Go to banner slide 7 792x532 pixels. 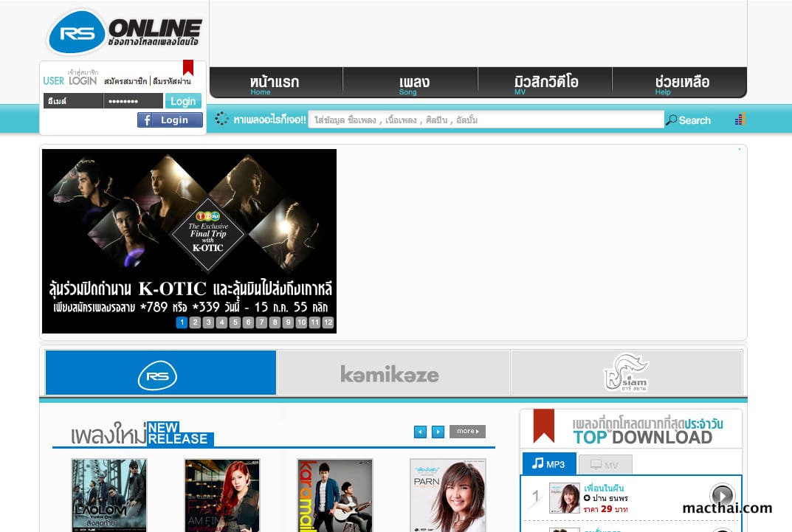[261, 322]
